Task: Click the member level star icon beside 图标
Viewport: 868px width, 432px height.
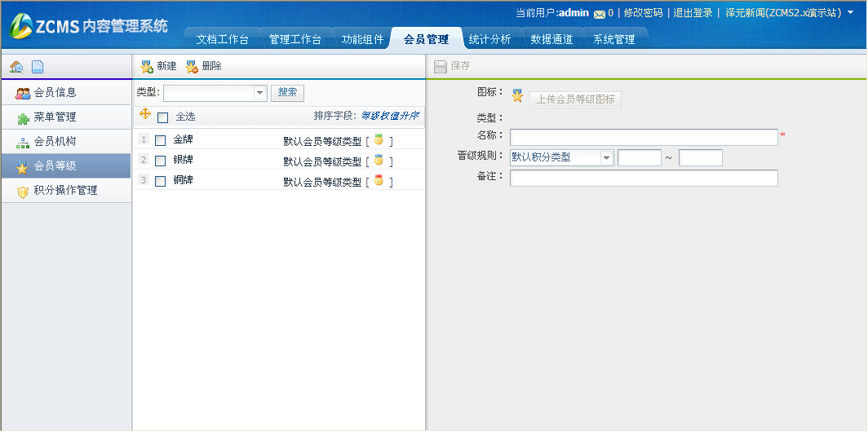Action: coord(517,96)
